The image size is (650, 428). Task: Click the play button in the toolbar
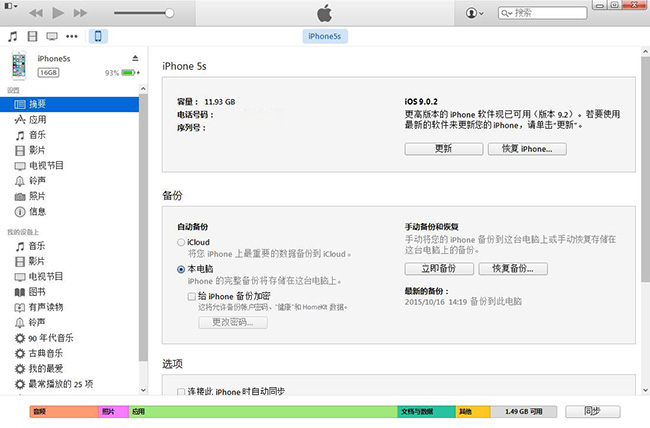click(57, 13)
